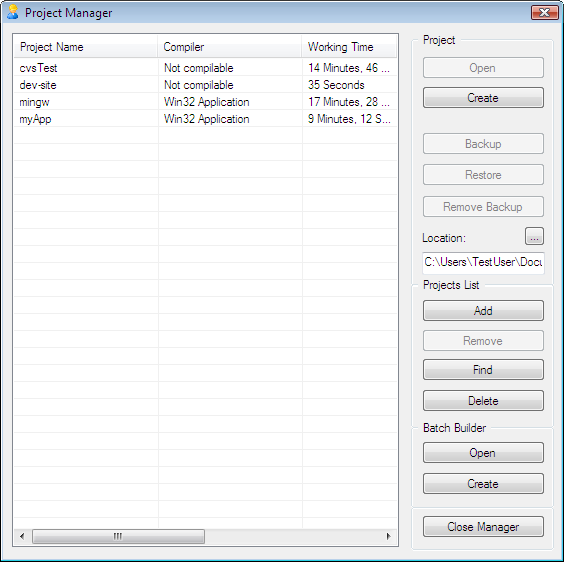Viewport: 564px width, 562px height.
Task: Sort by Project Name column header
Action: pos(86,47)
